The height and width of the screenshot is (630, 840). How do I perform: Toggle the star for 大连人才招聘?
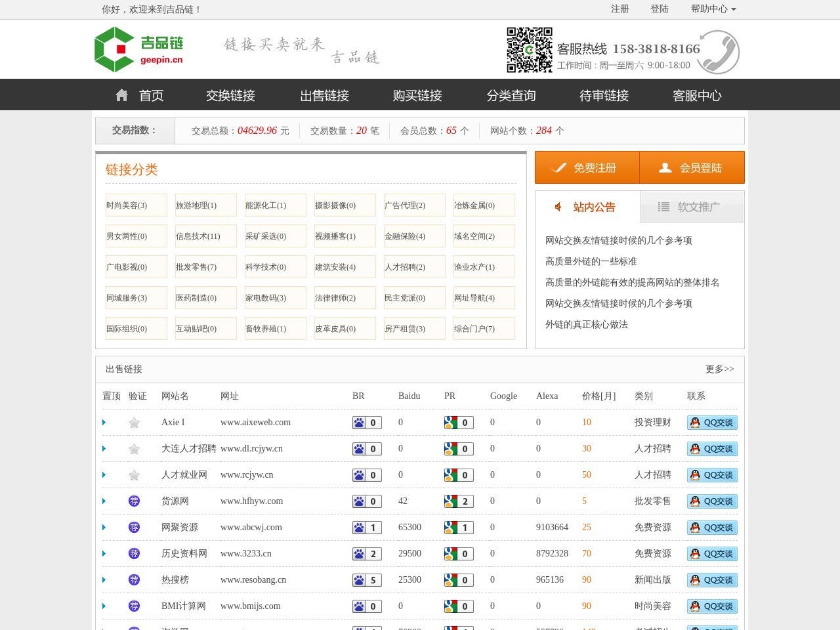pos(134,449)
